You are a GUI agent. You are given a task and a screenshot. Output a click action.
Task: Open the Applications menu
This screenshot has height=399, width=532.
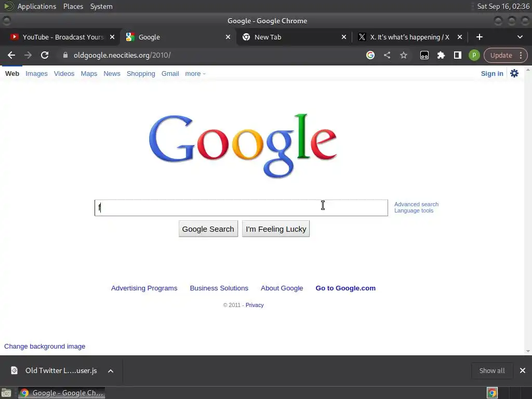[37, 6]
